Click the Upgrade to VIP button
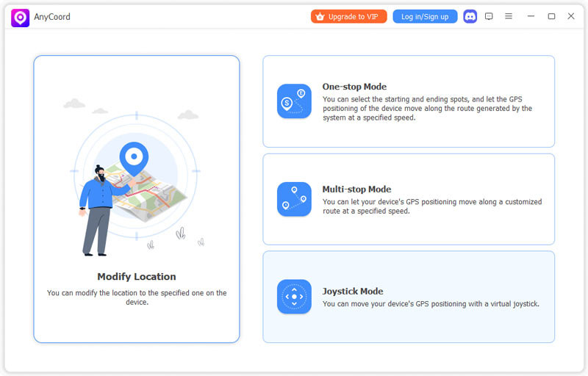 tap(348, 16)
